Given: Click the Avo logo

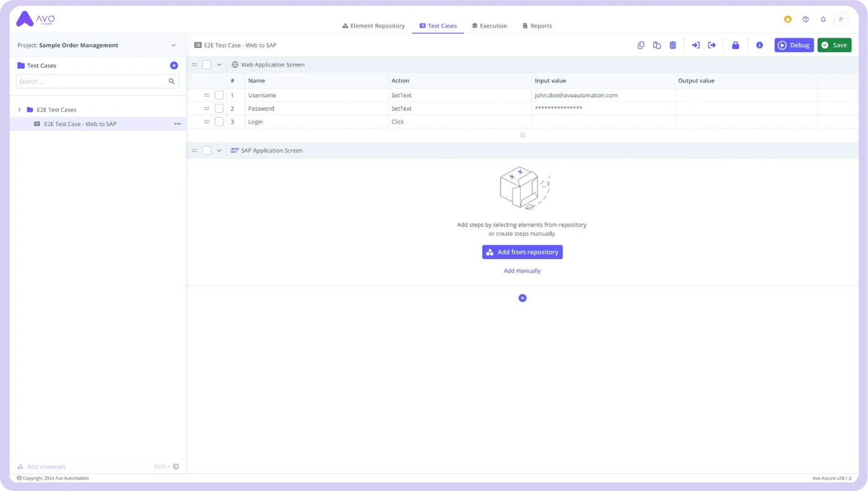Looking at the screenshot, I should [x=35, y=19].
